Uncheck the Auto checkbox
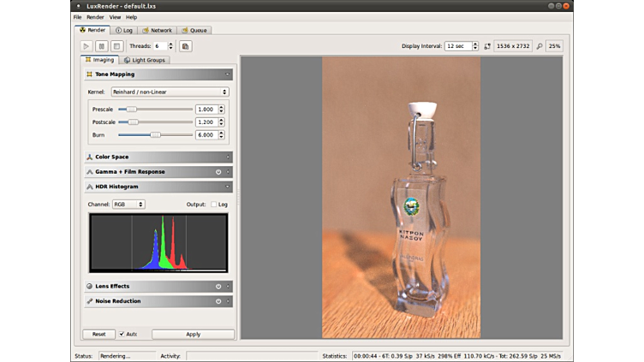The height and width of the screenshot is (362, 644). 122,334
